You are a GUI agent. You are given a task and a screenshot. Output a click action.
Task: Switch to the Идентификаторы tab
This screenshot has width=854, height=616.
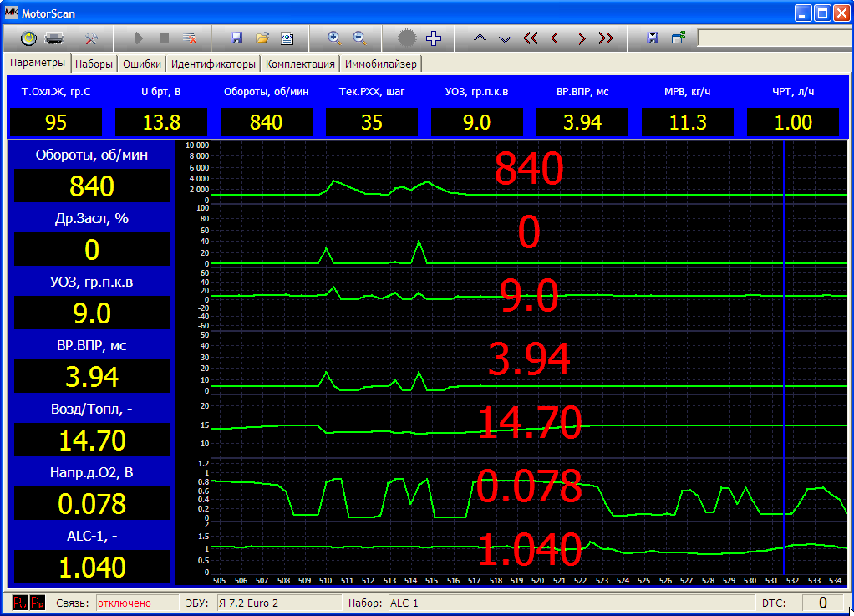213,64
